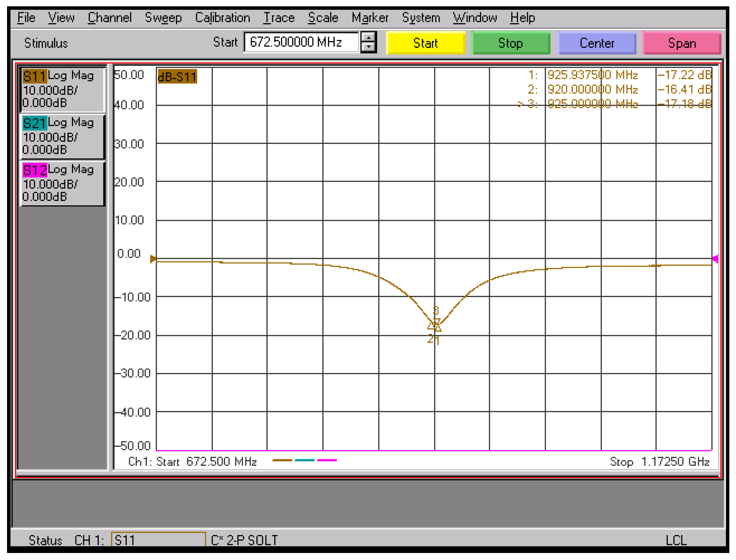Select the S21 Log Mag trace panel
The width and height of the screenshot is (736, 560).
pyautogui.click(x=63, y=136)
